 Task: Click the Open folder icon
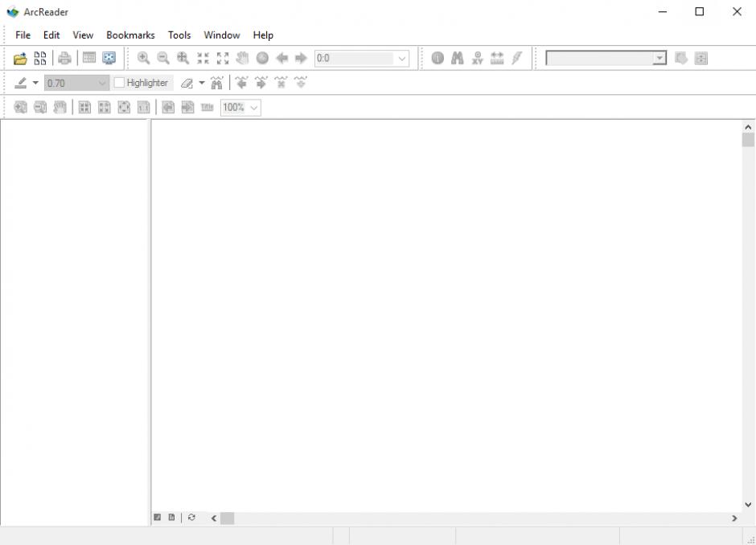coord(20,58)
